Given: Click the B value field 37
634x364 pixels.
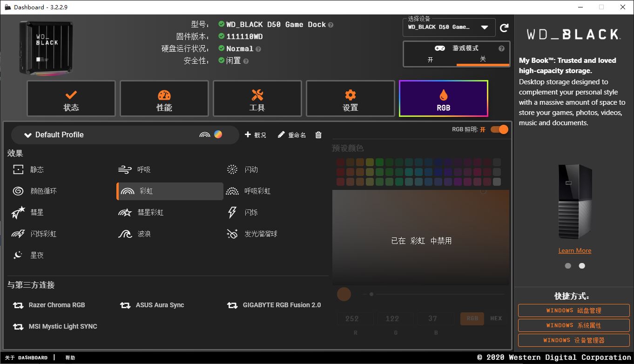Looking at the screenshot, I should [x=436, y=319].
